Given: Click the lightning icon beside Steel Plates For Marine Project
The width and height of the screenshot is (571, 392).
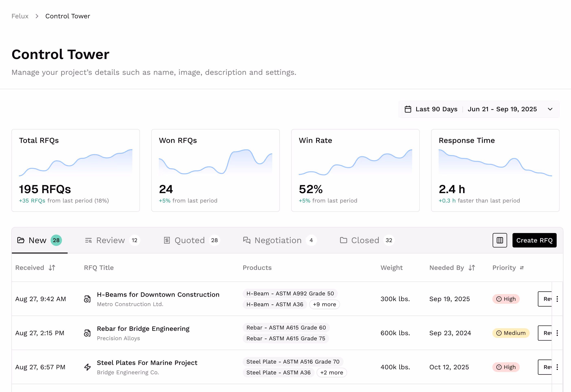Looking at the screenshot, I should (x=87, y=367).
